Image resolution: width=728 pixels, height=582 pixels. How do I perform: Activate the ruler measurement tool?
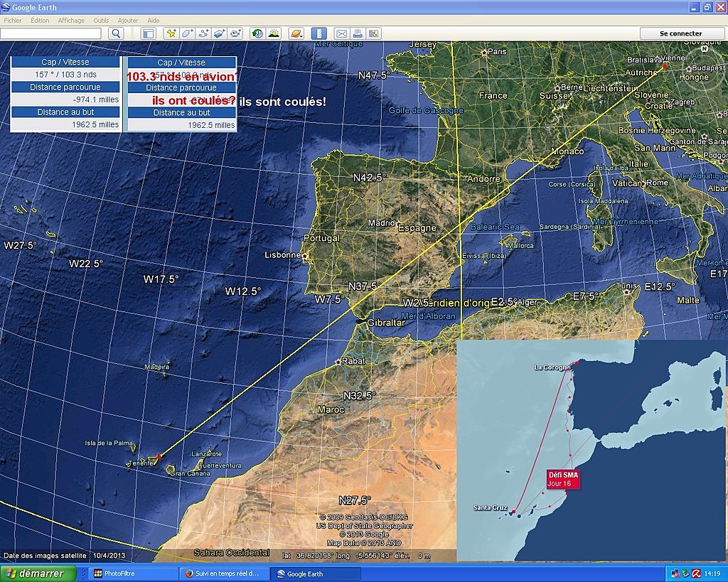[x=319, y=33]
